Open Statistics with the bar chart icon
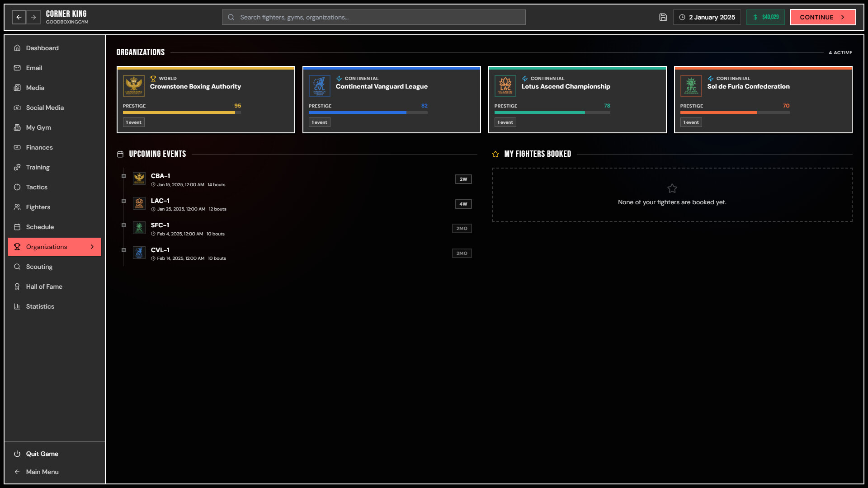Viewport: 868px width, 488px height. point(17,306)
